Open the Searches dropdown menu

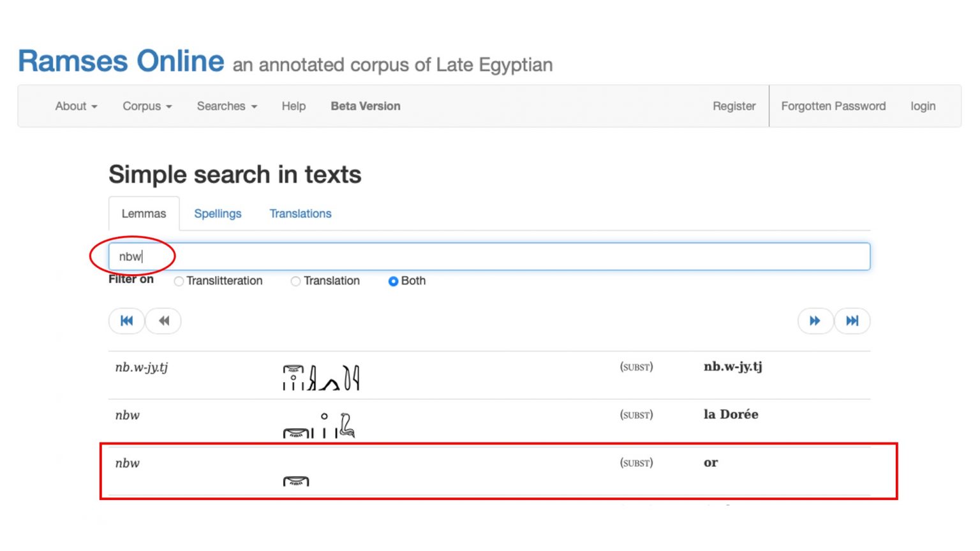tap(226, 107)
